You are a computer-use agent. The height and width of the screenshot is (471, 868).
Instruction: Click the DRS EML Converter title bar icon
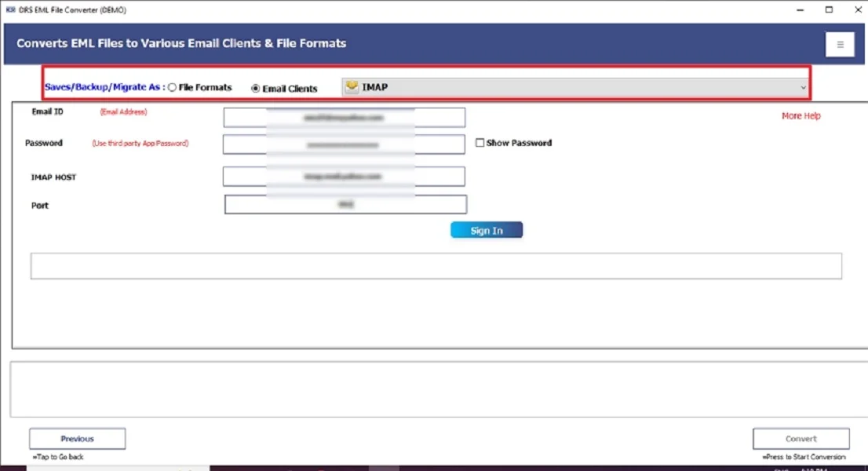(9, 9)
